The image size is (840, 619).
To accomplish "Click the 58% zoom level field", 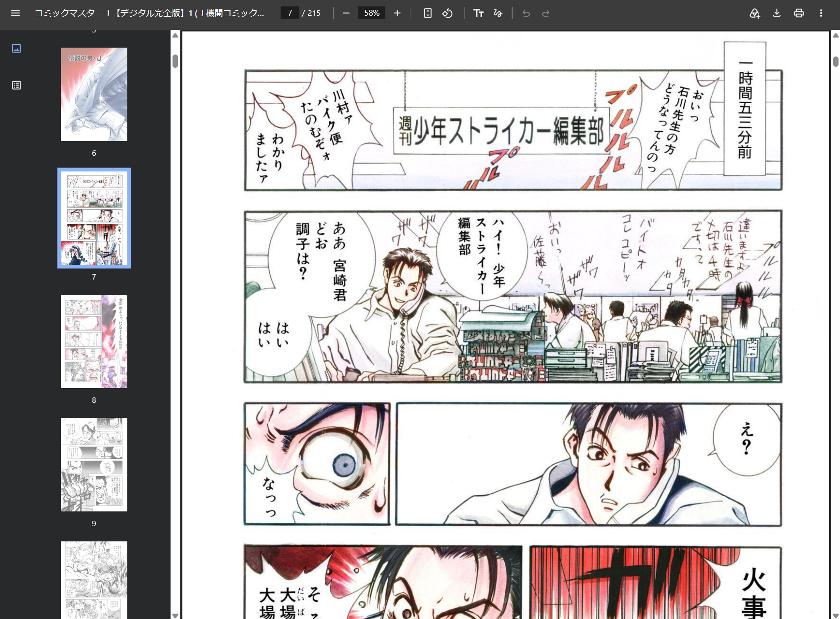I will pos(372,13).
